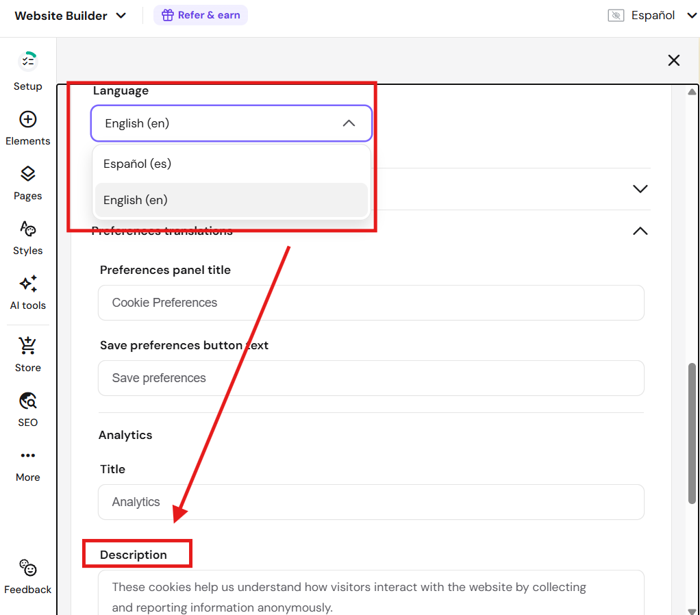Expand the collapsed section chevron
Screen dimensions: 700x615
pyautogui.click(x=640, y=188)
